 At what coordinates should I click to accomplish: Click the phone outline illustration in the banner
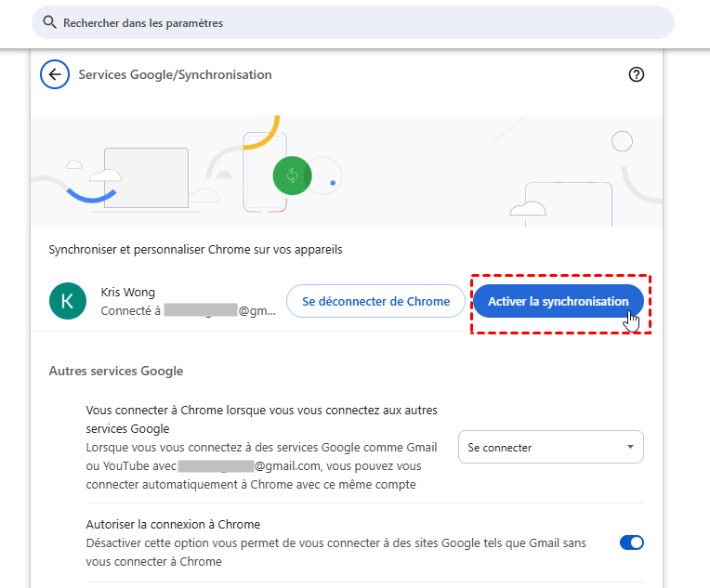[264, 171]
